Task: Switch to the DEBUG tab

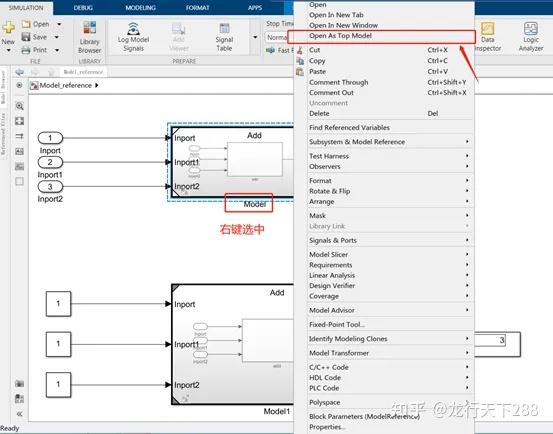Action: point(83,7)
